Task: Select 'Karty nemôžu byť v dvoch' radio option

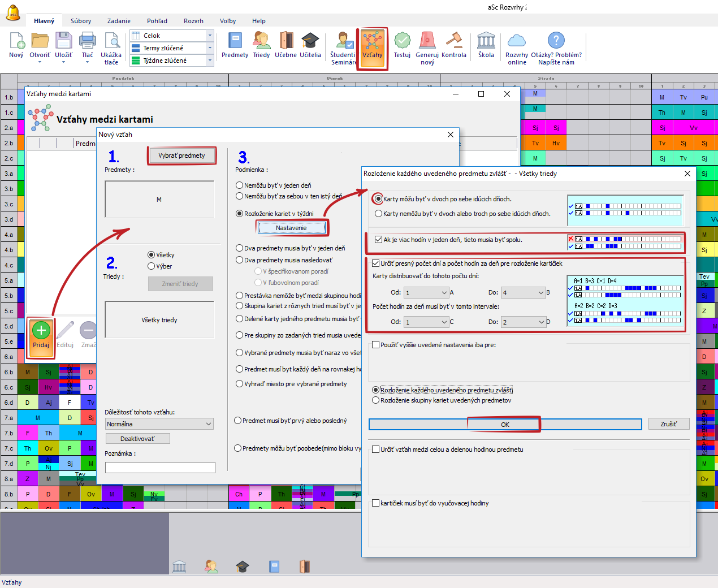Action: (x=379, y=214)
